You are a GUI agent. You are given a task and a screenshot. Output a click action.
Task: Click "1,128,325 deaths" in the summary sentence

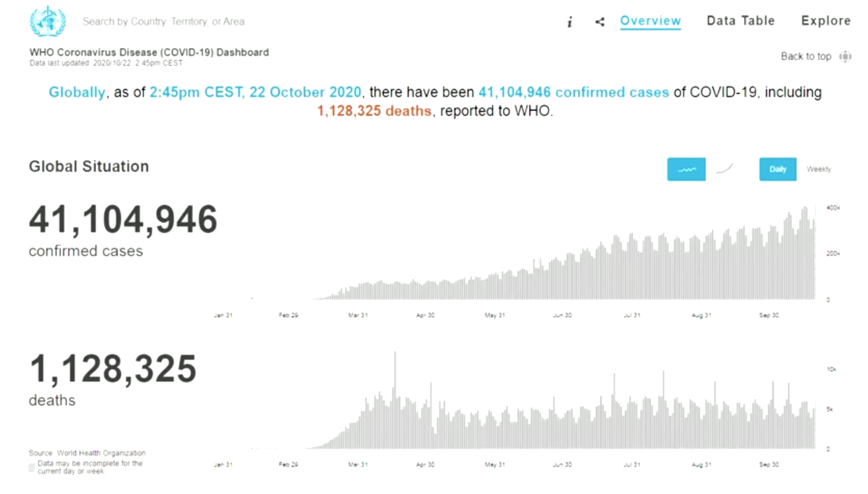tap(374, 111)
